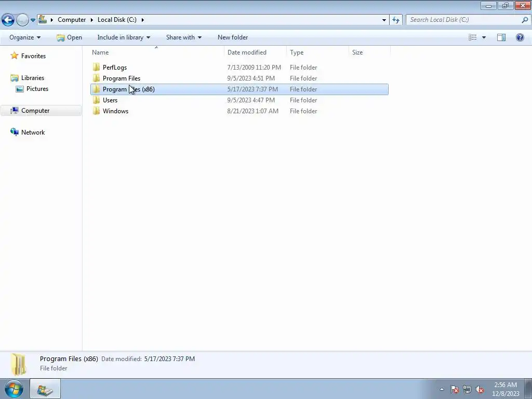Open the recent pages dropdown arrow
The image size is (532, 399).
pyautogui.click(x=33, y=20)
